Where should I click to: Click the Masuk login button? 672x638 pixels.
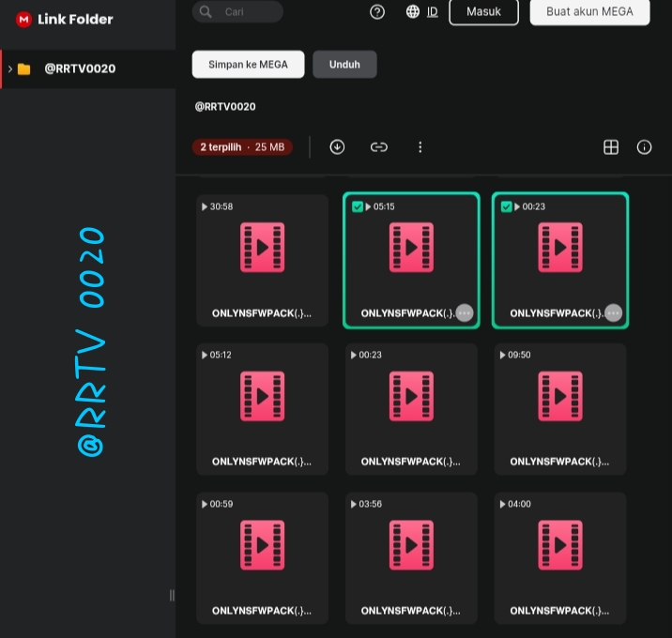coord(484,11)
